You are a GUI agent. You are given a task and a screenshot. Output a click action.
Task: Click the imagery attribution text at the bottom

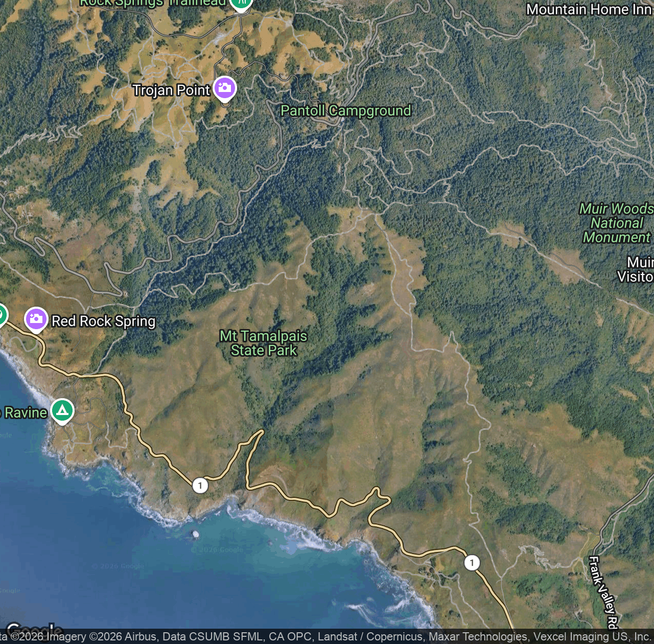coord(325,636)
